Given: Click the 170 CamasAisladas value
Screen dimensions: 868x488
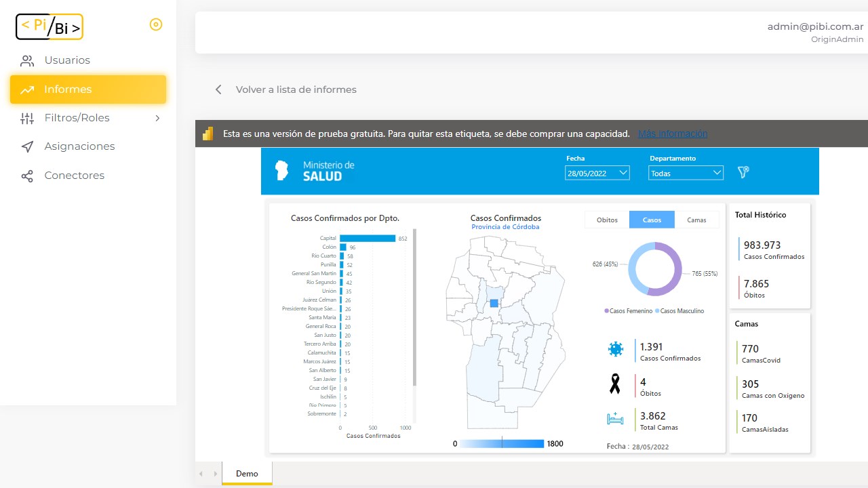Looking at the screenshot, I should tap(749, 418).
